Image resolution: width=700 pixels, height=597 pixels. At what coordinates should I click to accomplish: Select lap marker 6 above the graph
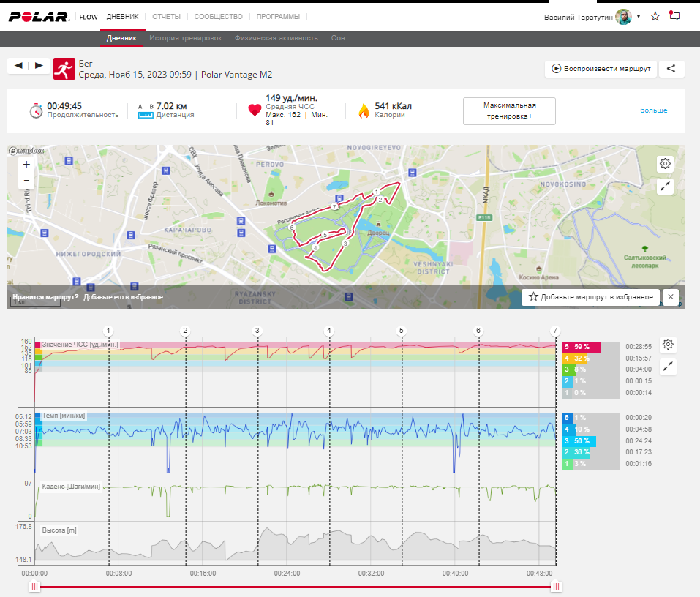pyautogui.click(x=478, y=331)
